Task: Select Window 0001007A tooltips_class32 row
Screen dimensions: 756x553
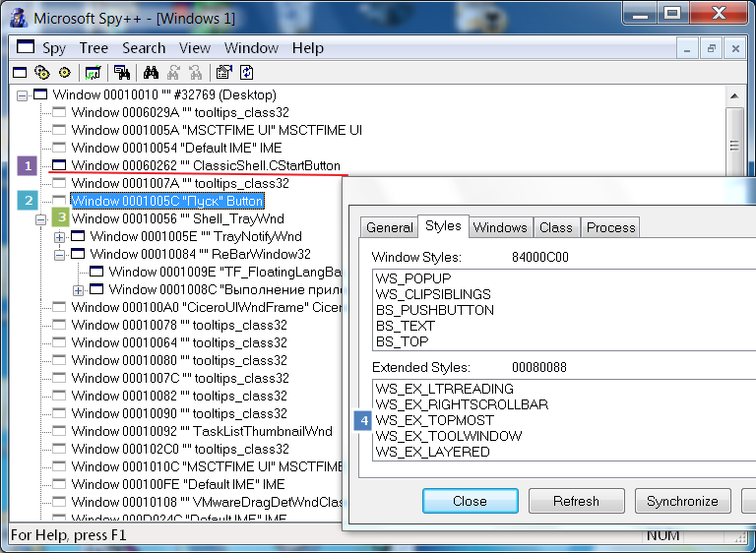Action: point(180,183)
